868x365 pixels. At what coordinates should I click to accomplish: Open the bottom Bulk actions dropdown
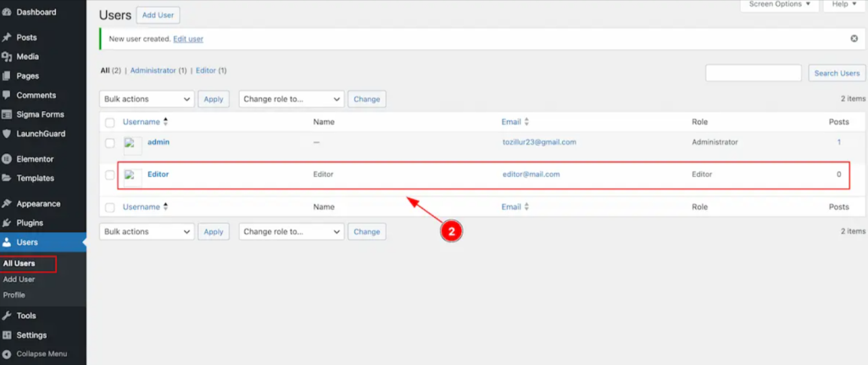[147, 232]
